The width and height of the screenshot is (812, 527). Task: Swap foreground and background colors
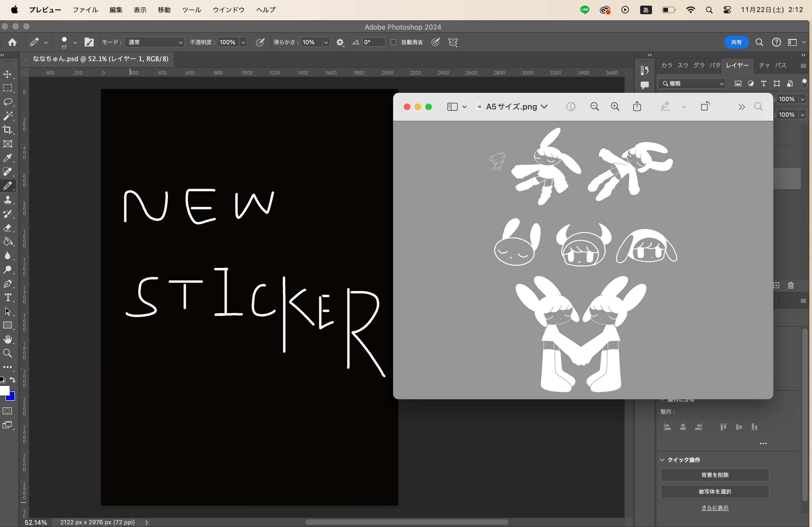[13, 380]
